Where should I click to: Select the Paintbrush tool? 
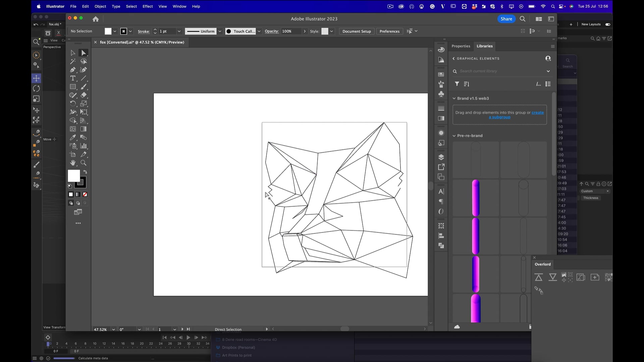pyautogui.click(x=84, y=86)
